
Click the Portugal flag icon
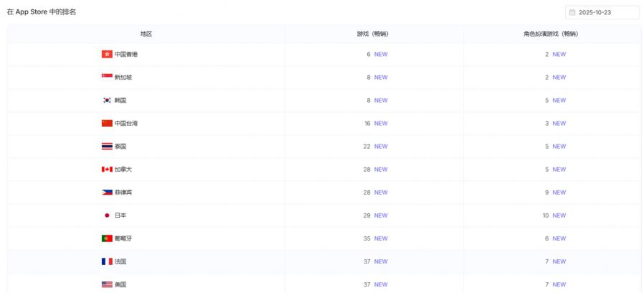click(107, 238)
